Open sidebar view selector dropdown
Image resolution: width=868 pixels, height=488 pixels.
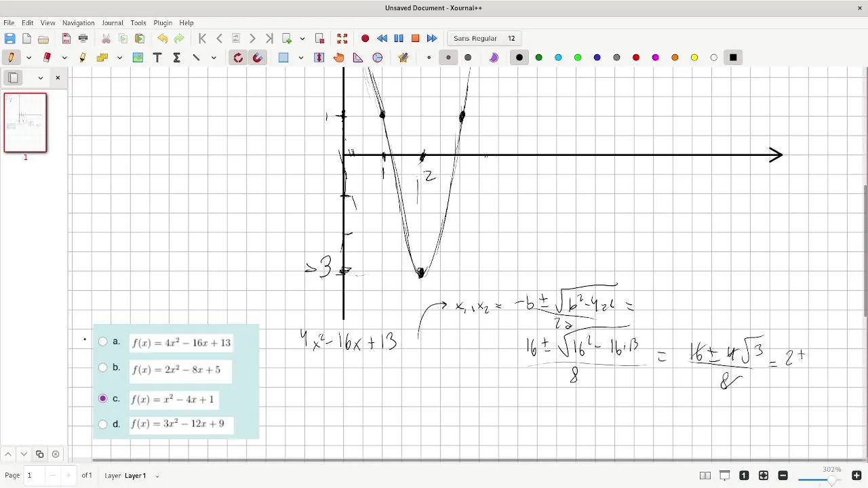pyautogui.click(x=41, y=78)
